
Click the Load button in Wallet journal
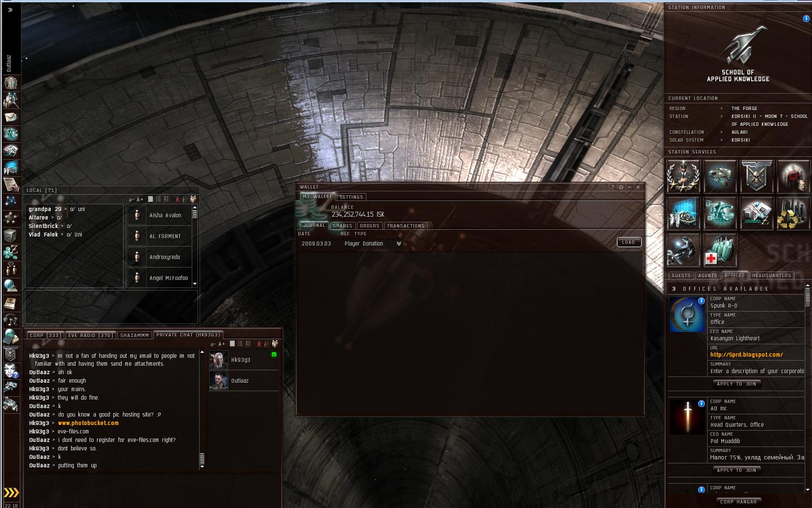tap(629, 242)
